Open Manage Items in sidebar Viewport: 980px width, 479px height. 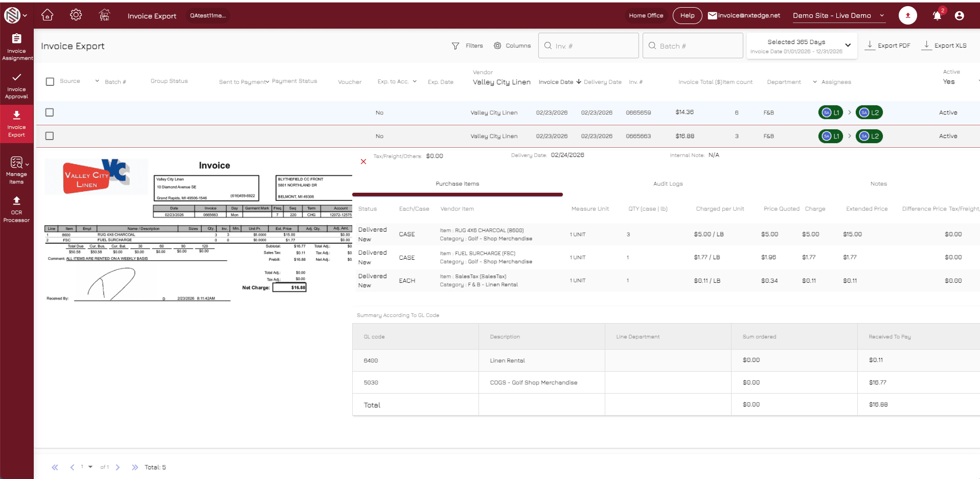17,170
